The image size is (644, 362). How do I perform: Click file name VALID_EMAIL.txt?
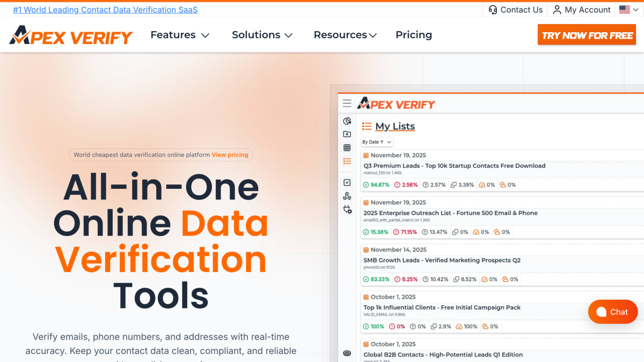(378, 315)
